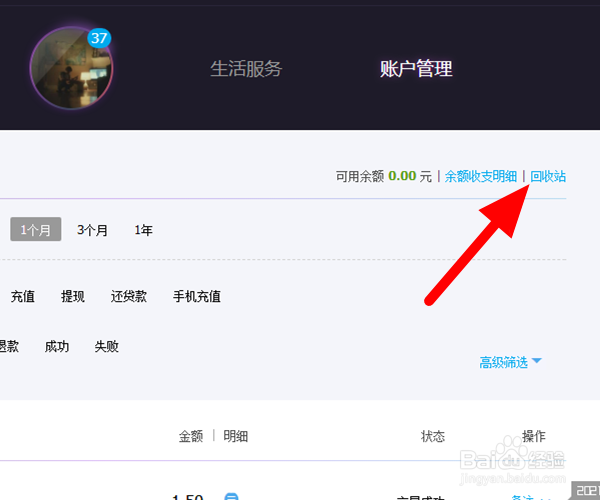Click the 0.00 available balance value
This screenshot has width=600, height=500.
click(x=402, y=176)
